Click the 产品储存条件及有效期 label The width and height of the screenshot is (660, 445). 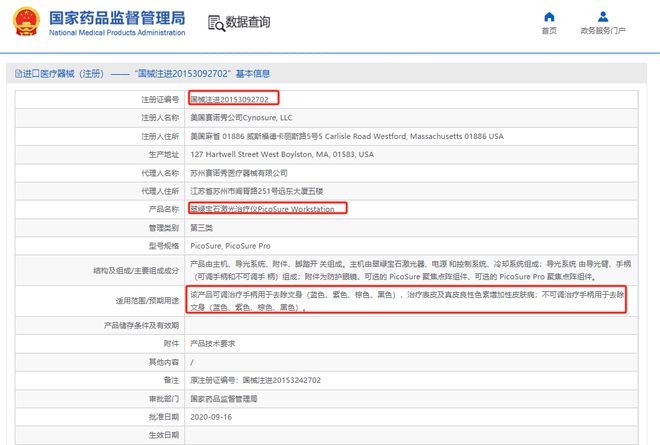point(141,325)
